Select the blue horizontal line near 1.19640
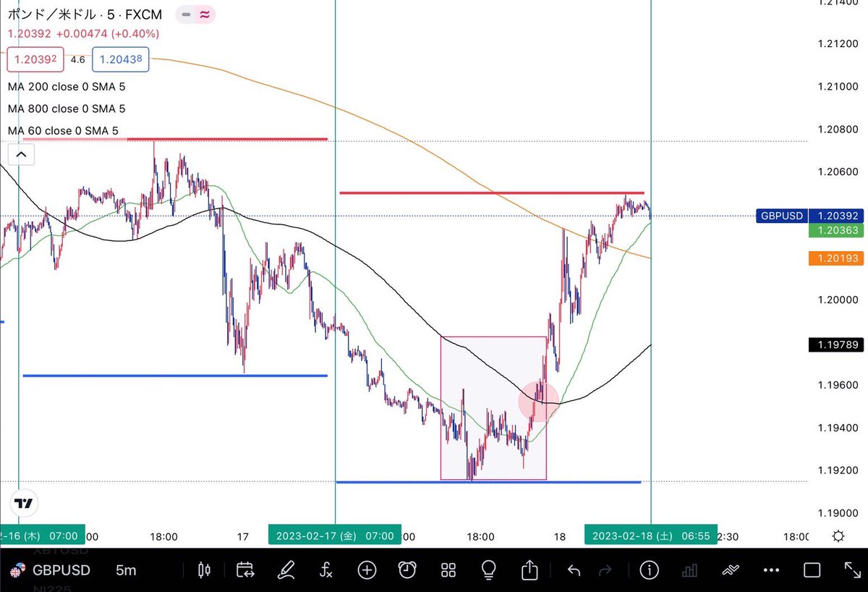The image size is (868, 592). coord(175,376)
